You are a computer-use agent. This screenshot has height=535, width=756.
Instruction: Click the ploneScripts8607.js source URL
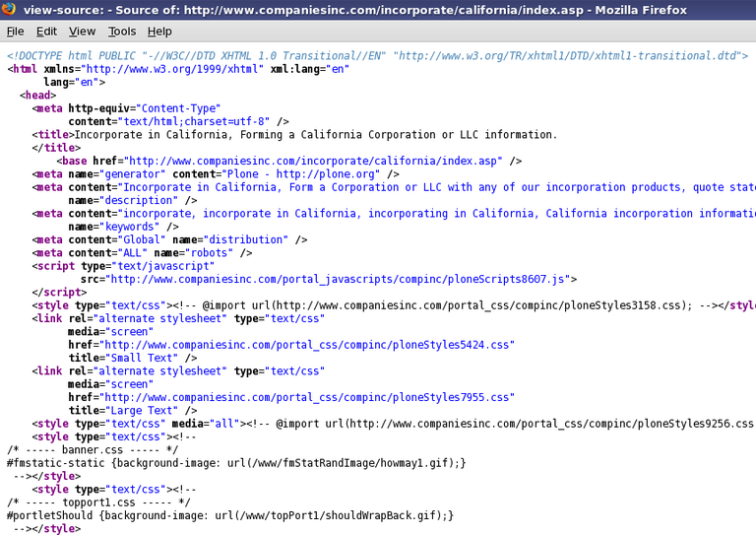338,279
